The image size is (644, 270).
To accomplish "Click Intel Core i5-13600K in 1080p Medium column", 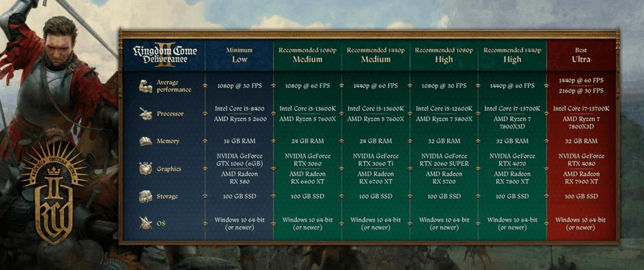I will (x=308, y=108).
